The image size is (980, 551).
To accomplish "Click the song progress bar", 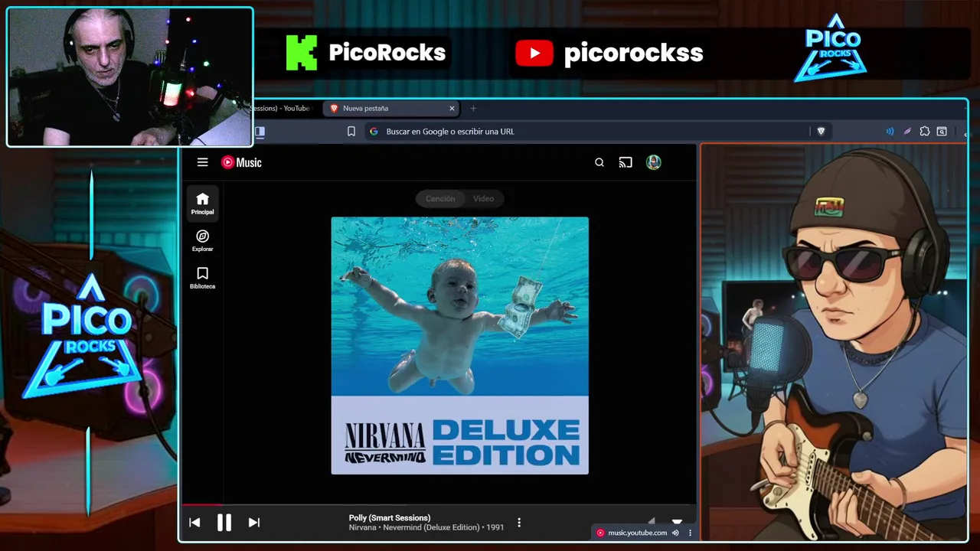I will click(x=439, y=504).
